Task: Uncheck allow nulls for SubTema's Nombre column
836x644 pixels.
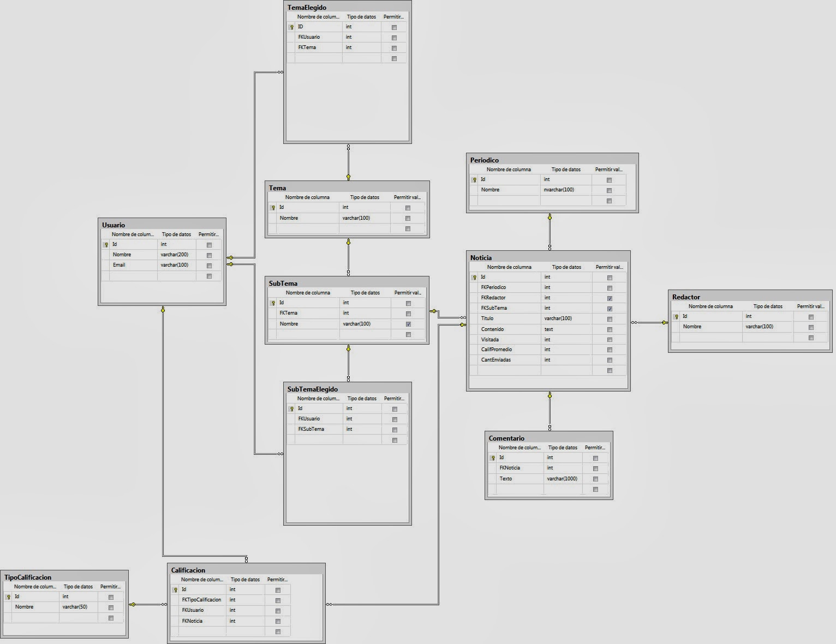Action: coord(408,324)
